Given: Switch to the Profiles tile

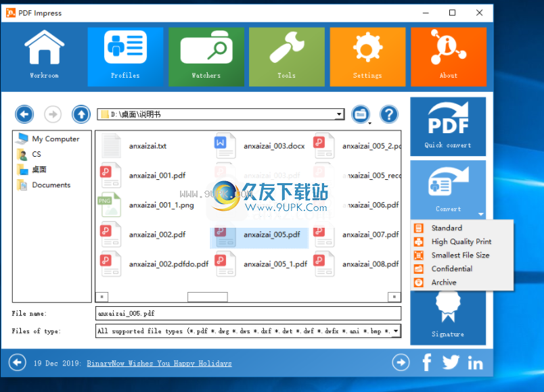Looking at the screenshot, I should [x=125, y=57].
